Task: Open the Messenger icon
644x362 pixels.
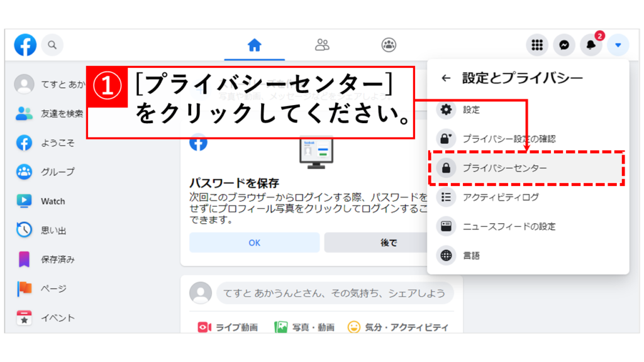Action: (564, 45)
